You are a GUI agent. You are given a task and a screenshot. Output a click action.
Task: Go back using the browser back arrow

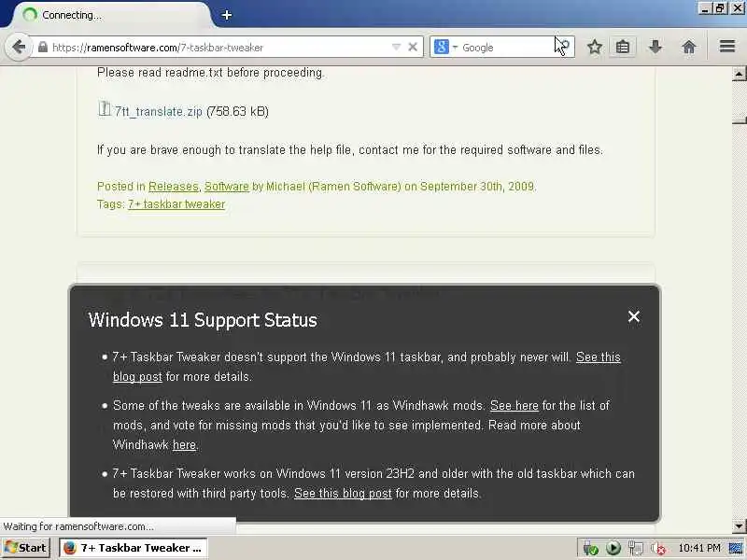(19, 47)
